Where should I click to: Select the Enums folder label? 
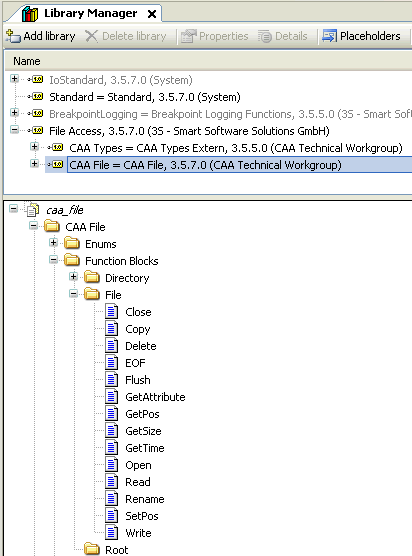point(101,244)
